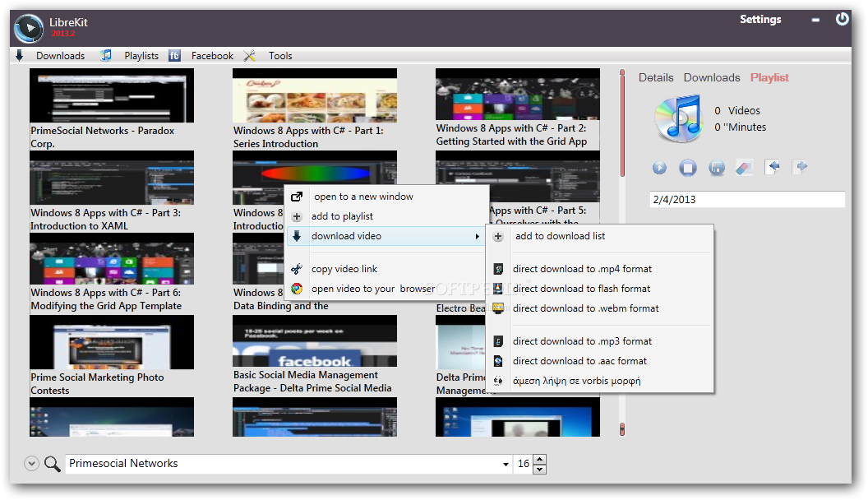Click the export playlist arrow icon
This screenshot has width=868, height=500.
point(801,167)
